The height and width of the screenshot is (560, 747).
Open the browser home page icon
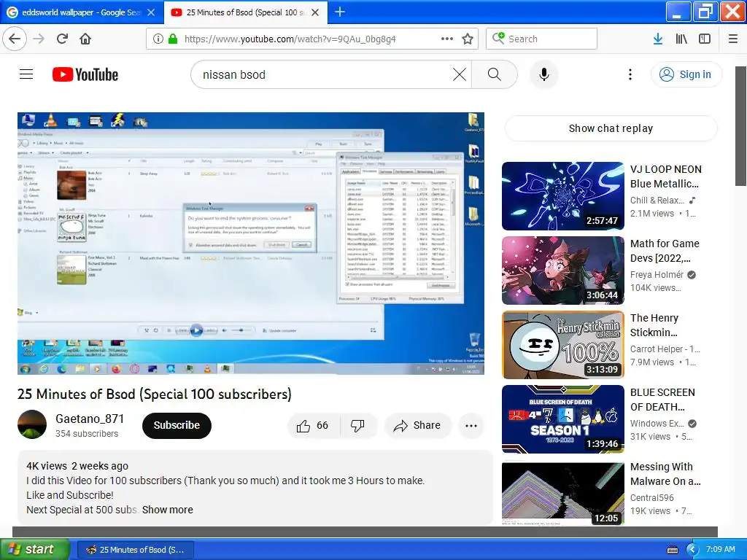coord(85,39)
